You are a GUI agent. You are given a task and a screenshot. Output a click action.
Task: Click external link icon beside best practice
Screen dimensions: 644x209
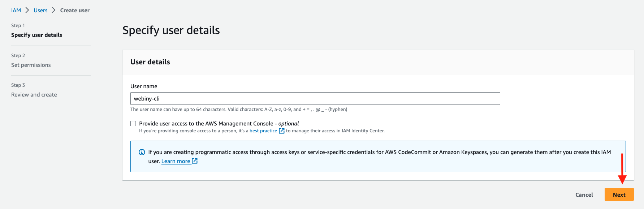[x=282, y=131]
